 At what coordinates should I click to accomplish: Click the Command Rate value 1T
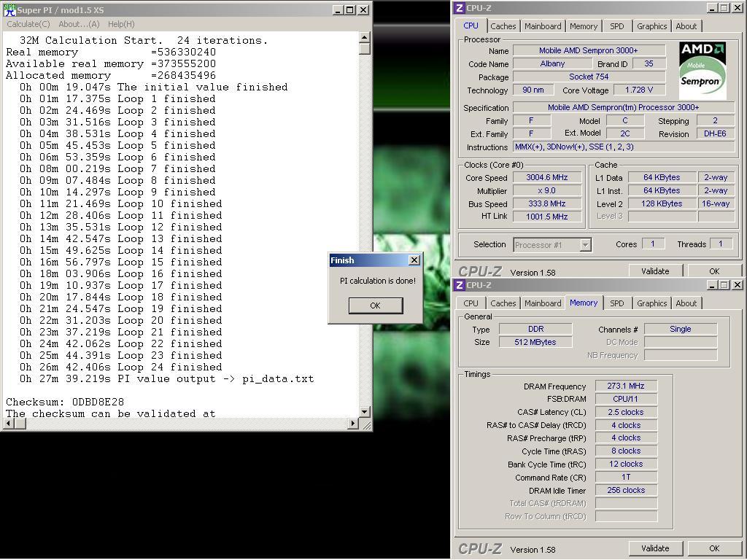click(626, 477)
